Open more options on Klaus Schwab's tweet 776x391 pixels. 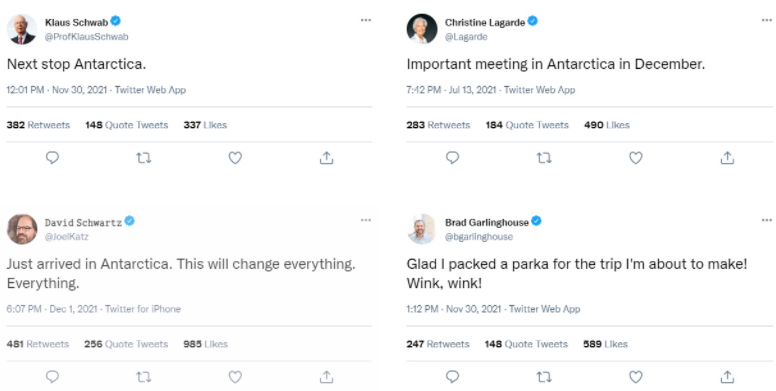(366, 20)
